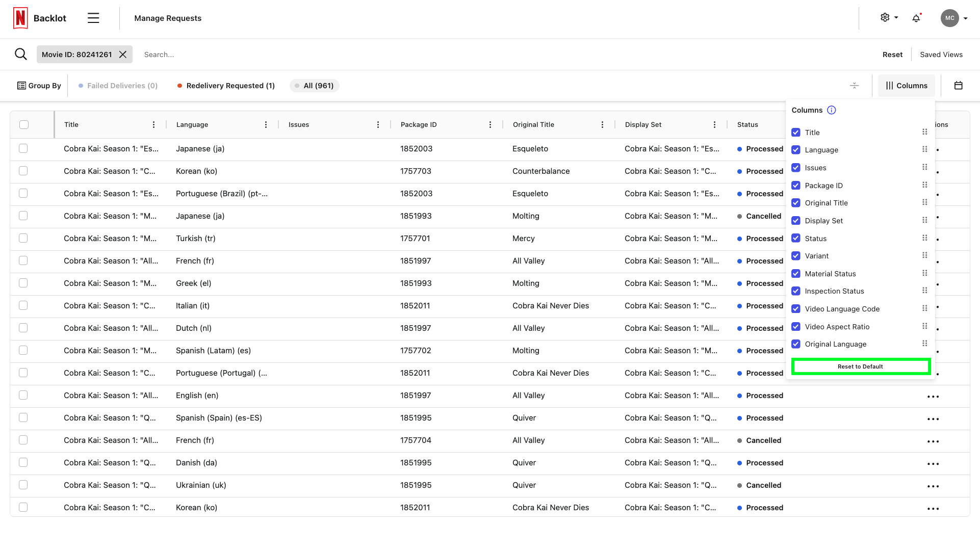Click the row density adjustment icon
This screenshot has width=980, height=551.
(x=854, y=85)
